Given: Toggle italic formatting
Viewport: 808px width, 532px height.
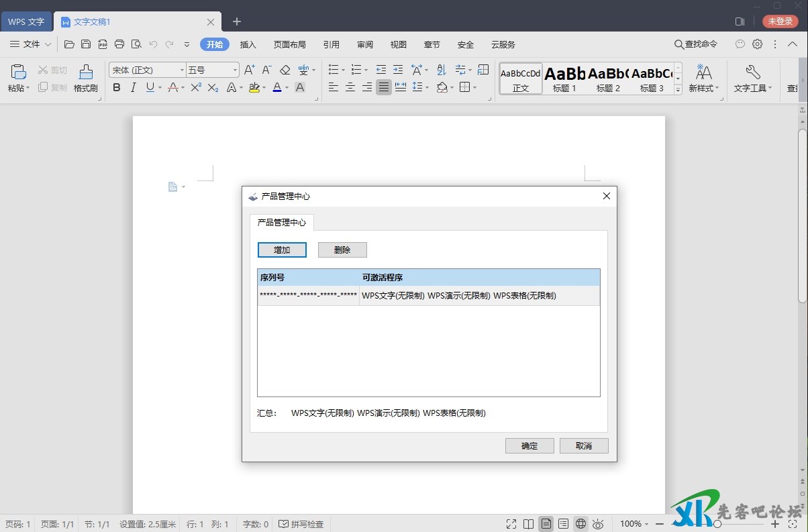Looking at the screenshot, I should click(133, 87).
